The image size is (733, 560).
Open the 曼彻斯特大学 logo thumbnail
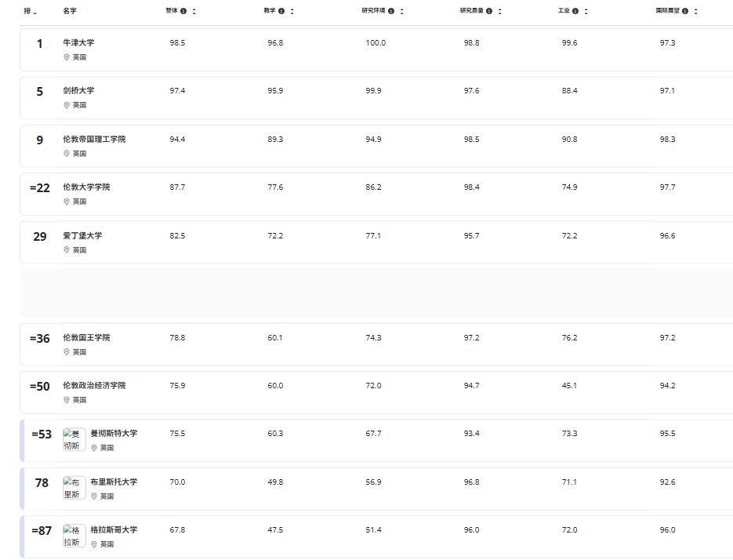click(x=74, y=439)
